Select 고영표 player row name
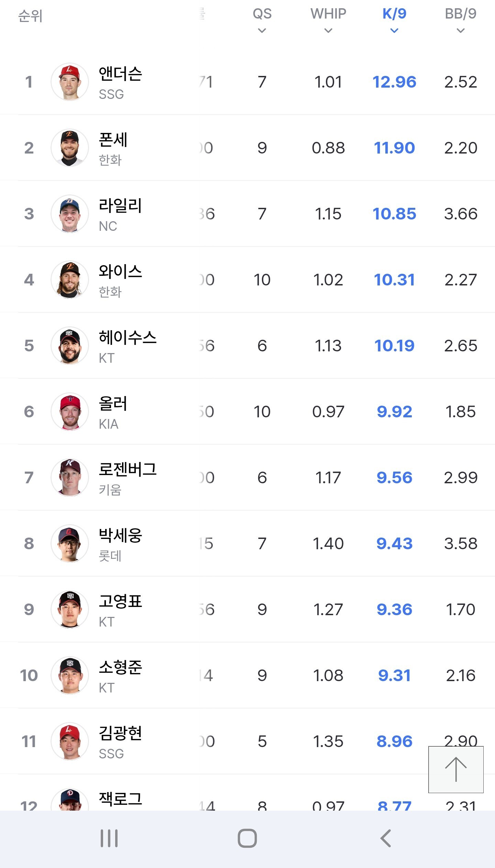495x868 pixels. (120, 601)
